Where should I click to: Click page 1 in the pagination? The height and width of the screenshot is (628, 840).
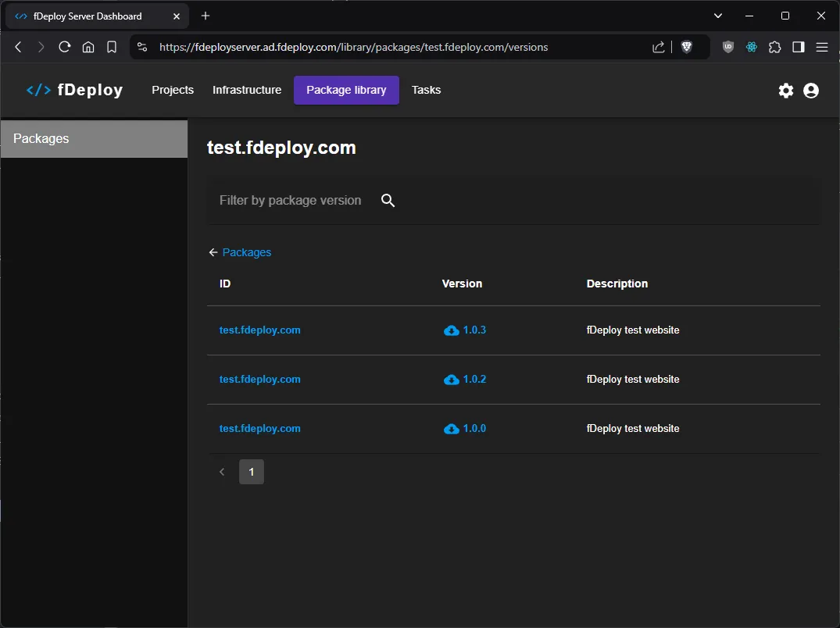pyautogui.click(x=251, y=472)
